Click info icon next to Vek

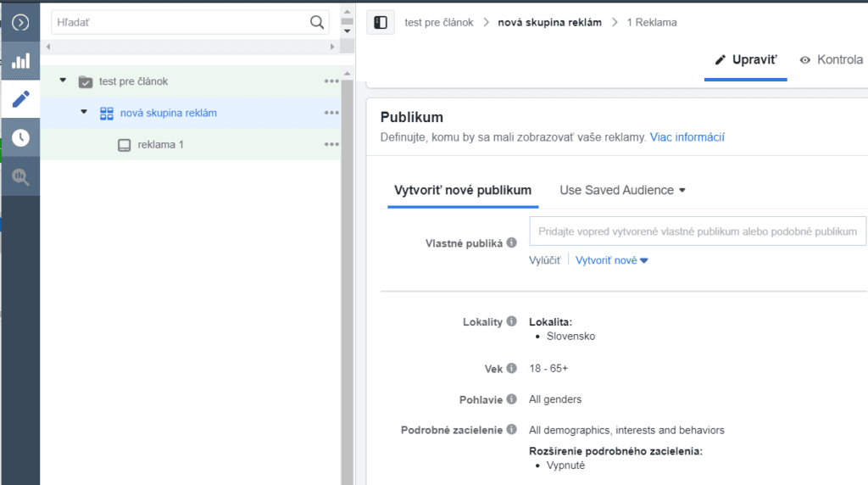(511, 368)
